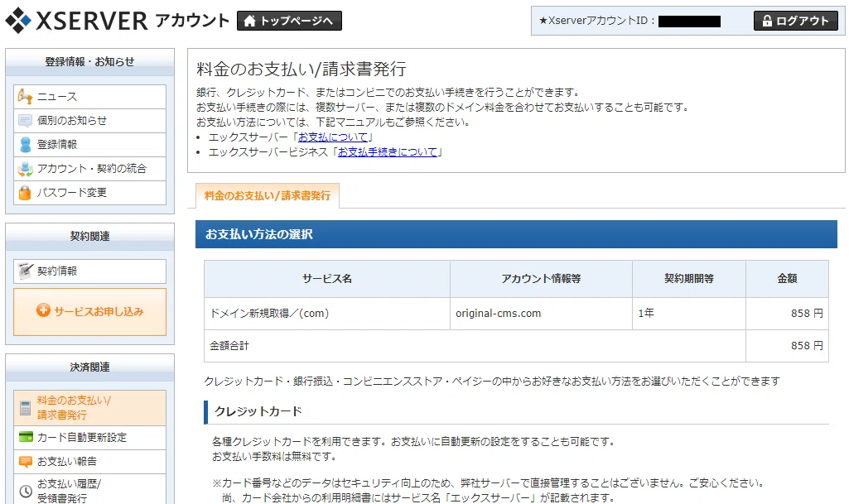Click the ★XserverアカウントID label
849x504 pixels.
tap(596, 21)
